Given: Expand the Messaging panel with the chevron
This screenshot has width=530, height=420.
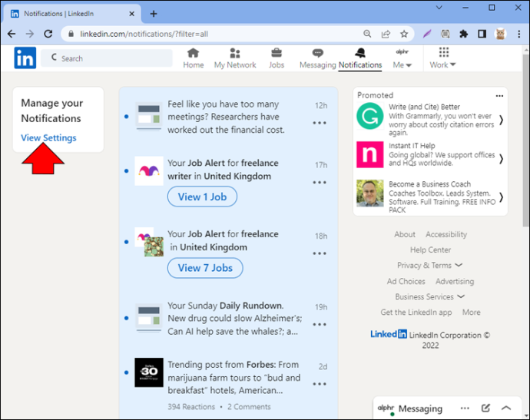Looking at the screenshot, I should [x=506, y=408].
